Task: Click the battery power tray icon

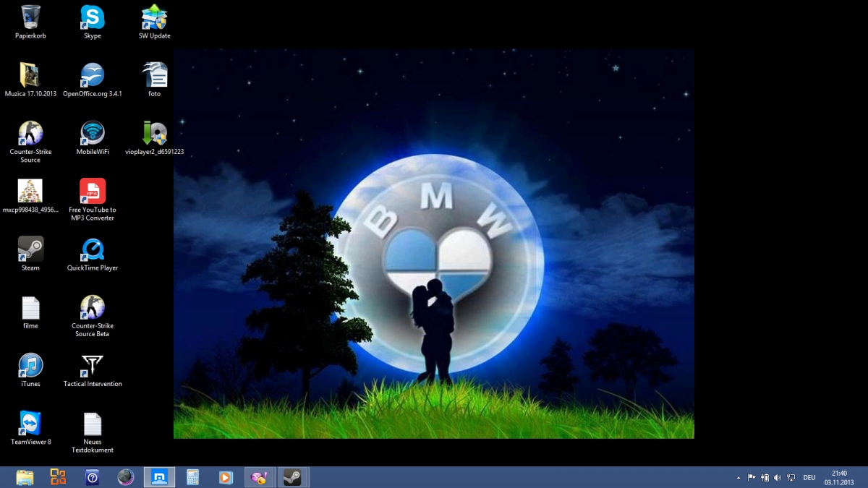Action: pyautogui.click(x=765, y=478)
